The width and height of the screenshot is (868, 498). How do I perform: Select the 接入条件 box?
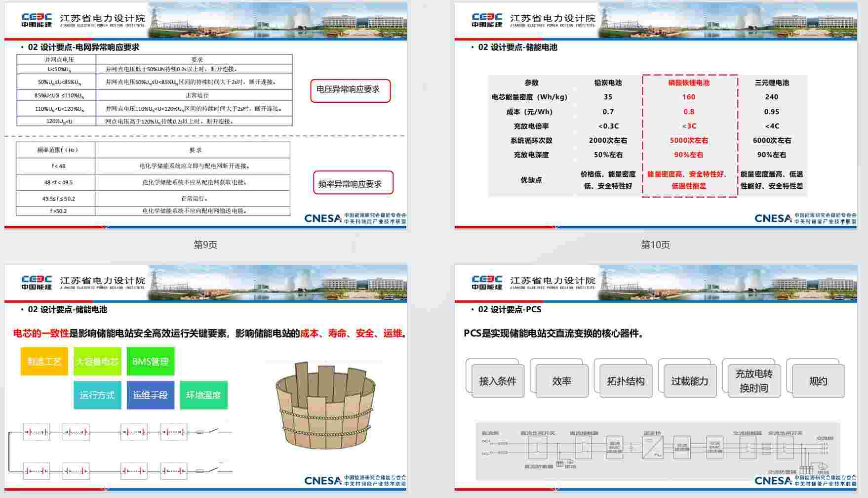click(497, 381)
